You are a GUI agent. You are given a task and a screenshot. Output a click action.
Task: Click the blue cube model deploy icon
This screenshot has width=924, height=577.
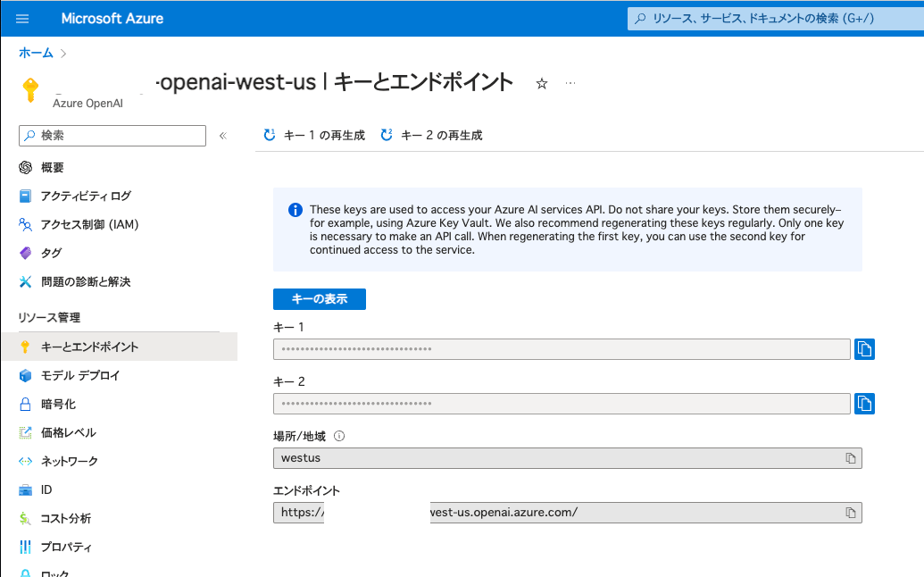[x=25, y=375]
